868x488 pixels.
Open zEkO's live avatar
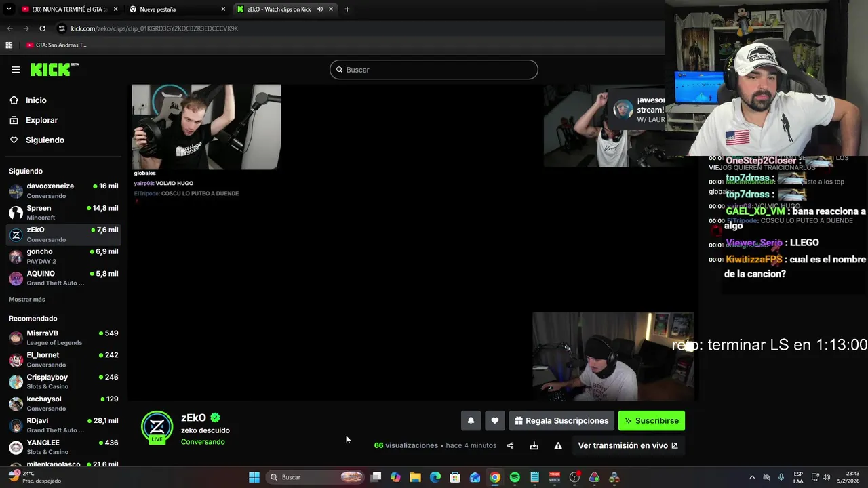pyautogui.click(x=157, y=427)
